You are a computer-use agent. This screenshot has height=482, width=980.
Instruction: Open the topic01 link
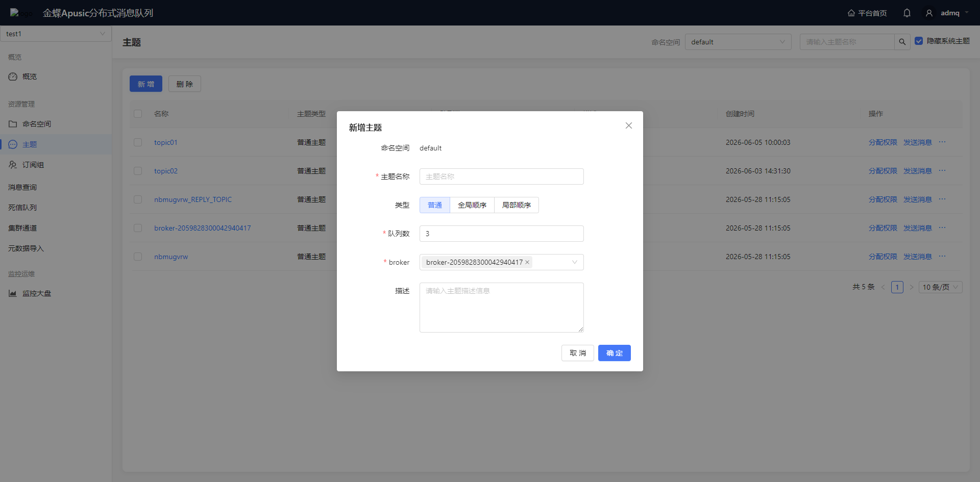point(166,142)
